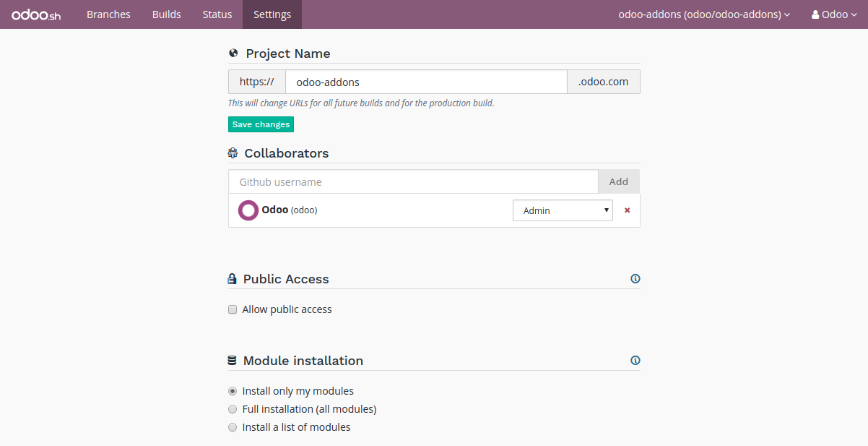Viewport: 868px width, 446px height.
Task: Choose Full installation (all modules) option
Action: click(233, 409)
